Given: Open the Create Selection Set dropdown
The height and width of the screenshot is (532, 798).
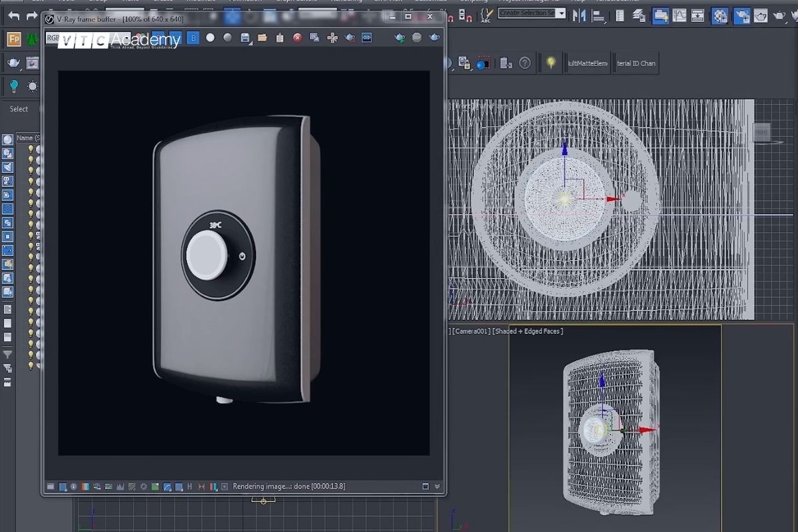Looking at the screenshot, I should 532,13.
